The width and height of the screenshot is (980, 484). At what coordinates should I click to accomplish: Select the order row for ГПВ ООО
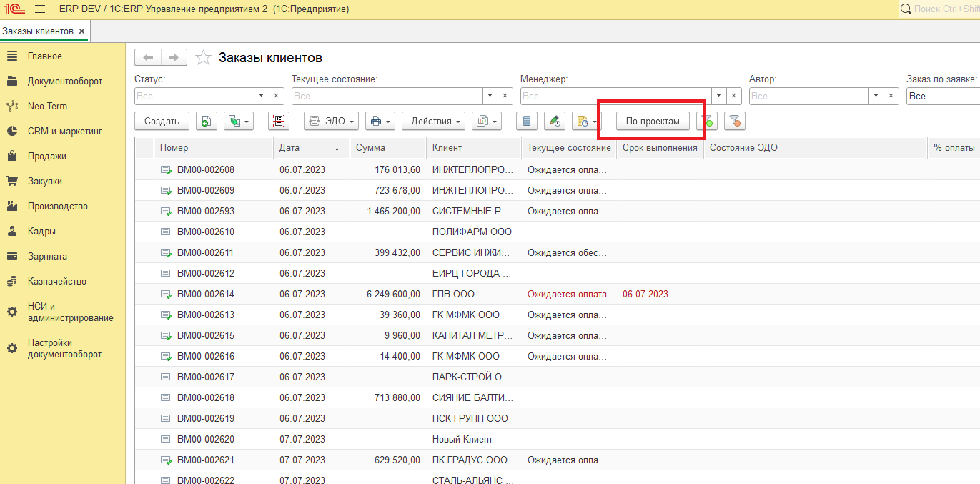pyautogui.click(x=557, y=295)
